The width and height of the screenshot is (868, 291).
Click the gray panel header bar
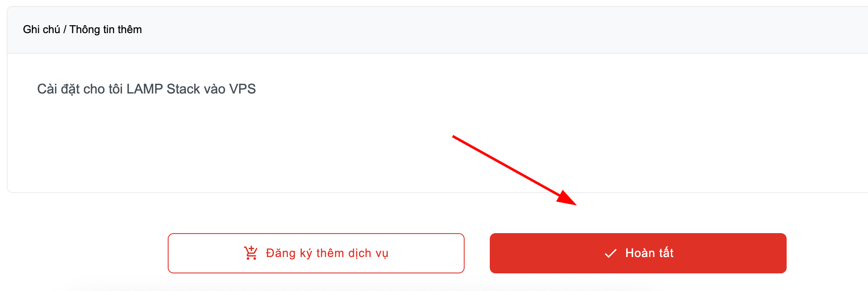[x=437, y=30]
